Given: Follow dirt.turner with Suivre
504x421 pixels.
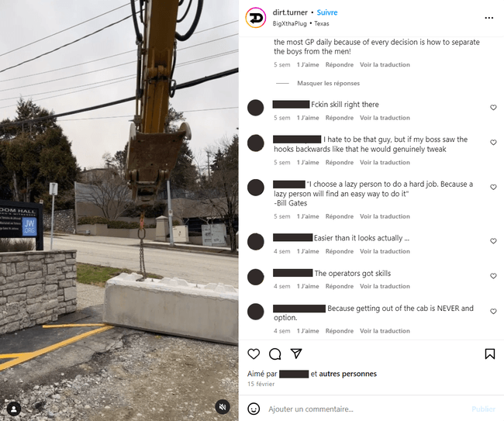Looking at the screenshot, I should [x=327, y=12].
